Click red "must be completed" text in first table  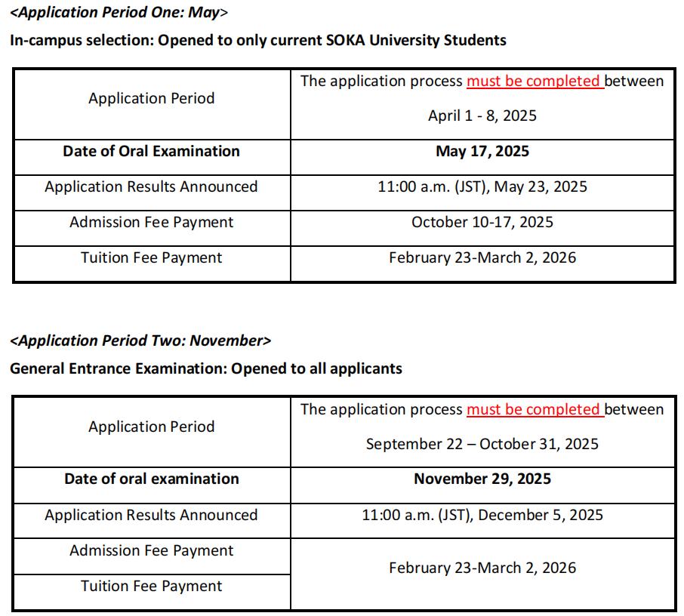coord(534,81)
